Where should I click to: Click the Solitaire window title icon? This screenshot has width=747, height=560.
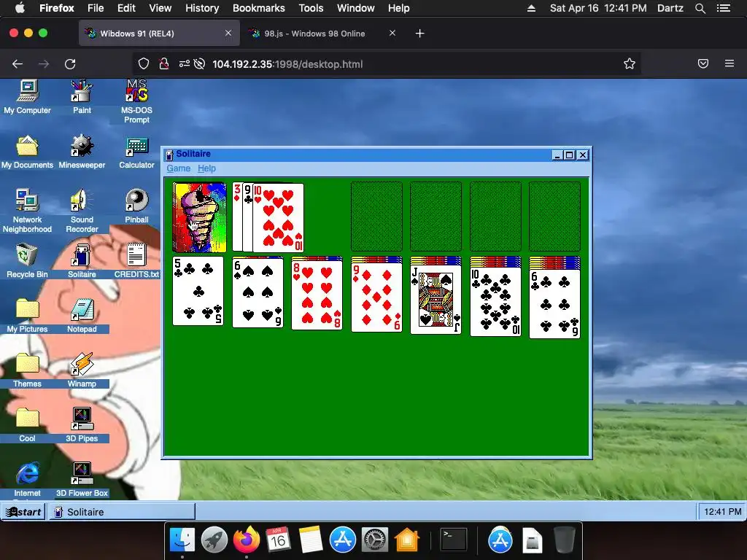click(x=169, y=155)
